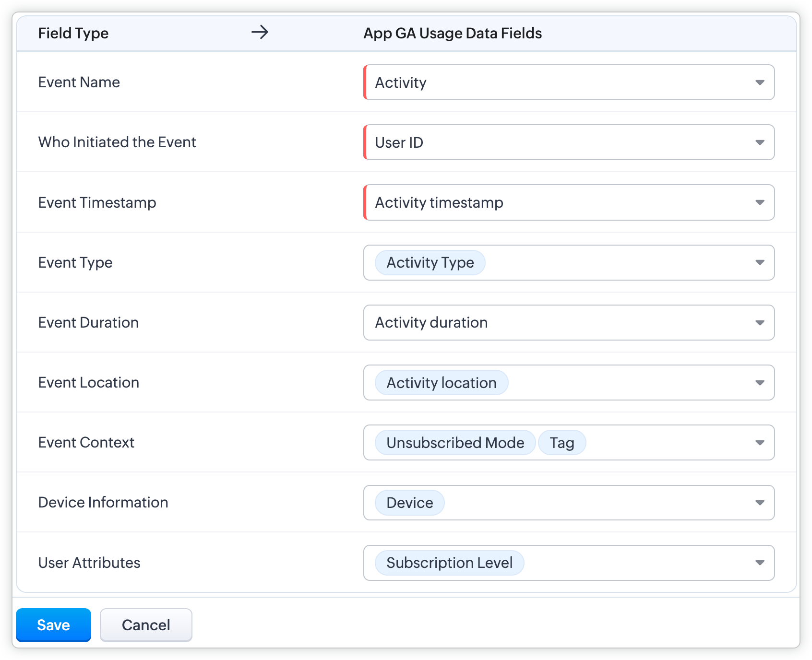Open the Event Context dropdown caret
This screenshot has width=812, height=660.
point(760,443)
